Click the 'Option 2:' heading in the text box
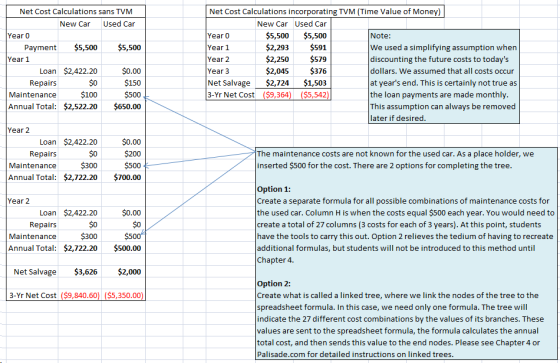The width and height of the screenshot is (560, 363). (x=274, y=283)
